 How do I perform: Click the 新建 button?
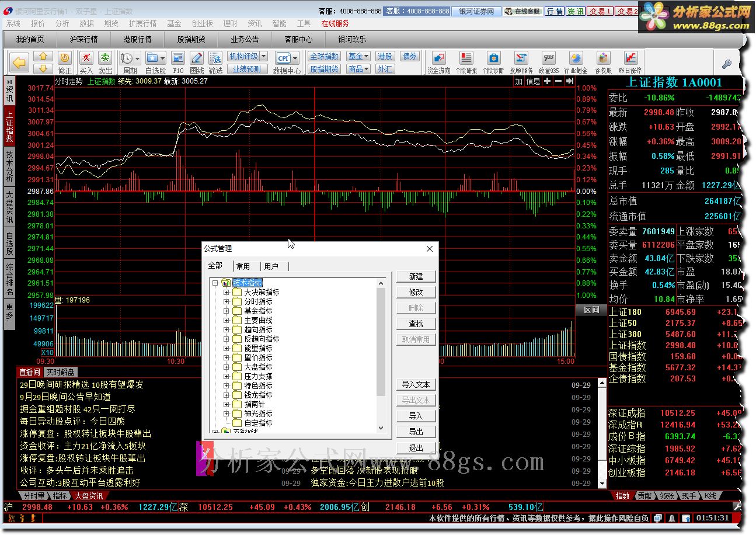pos(416,276)
